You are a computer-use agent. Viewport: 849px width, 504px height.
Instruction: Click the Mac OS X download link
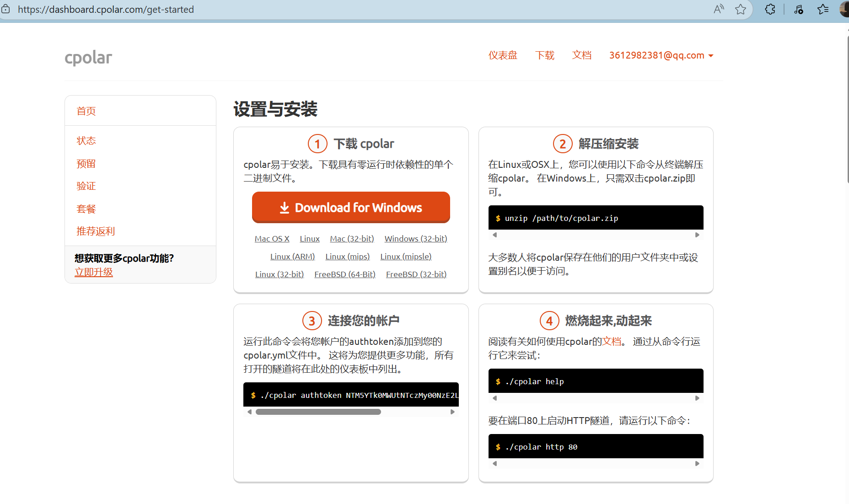272,239
